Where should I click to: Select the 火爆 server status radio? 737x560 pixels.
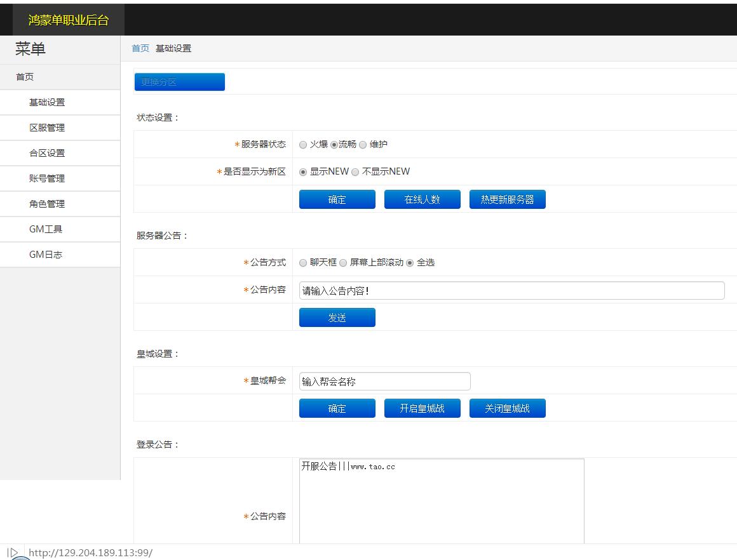tap(303, 145)
